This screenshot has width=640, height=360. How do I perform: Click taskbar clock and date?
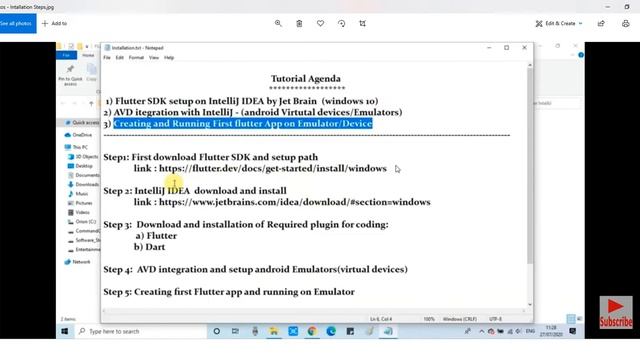pyautogui.click(x=551, y=331)
